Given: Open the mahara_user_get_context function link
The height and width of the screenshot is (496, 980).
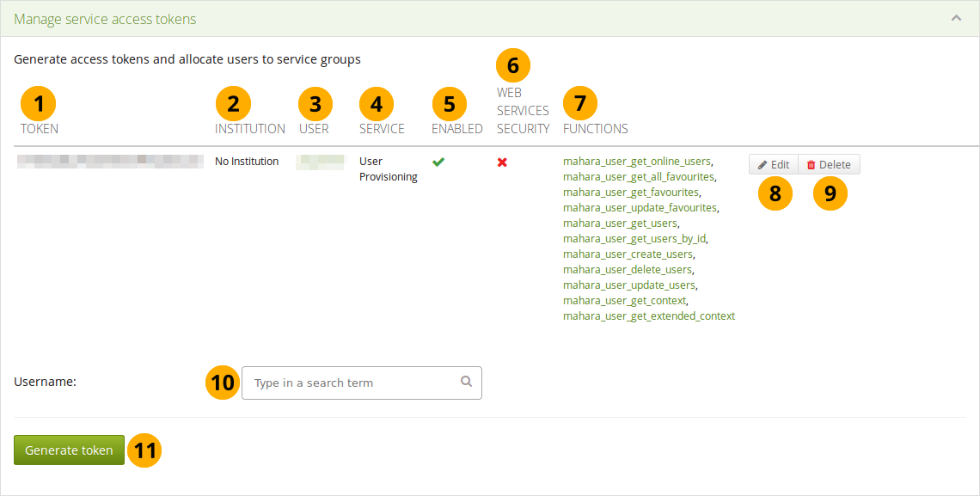Looking at the screenshot, I should (624, 300).
